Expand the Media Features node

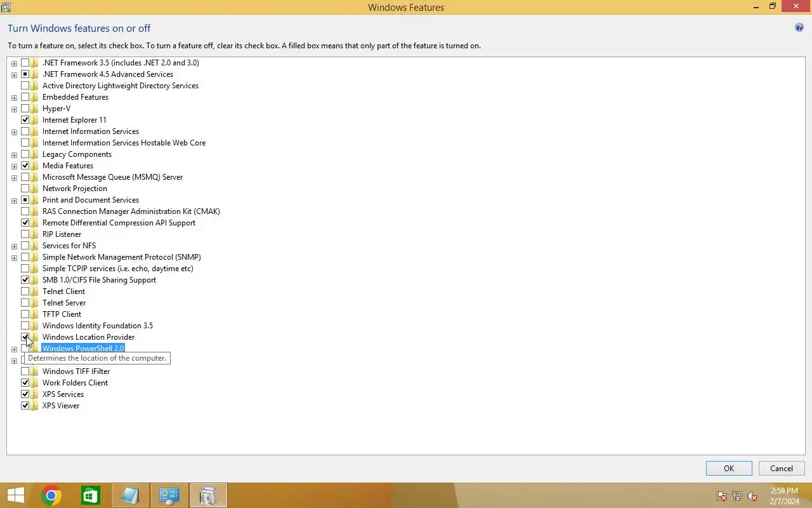coord(14,166)
